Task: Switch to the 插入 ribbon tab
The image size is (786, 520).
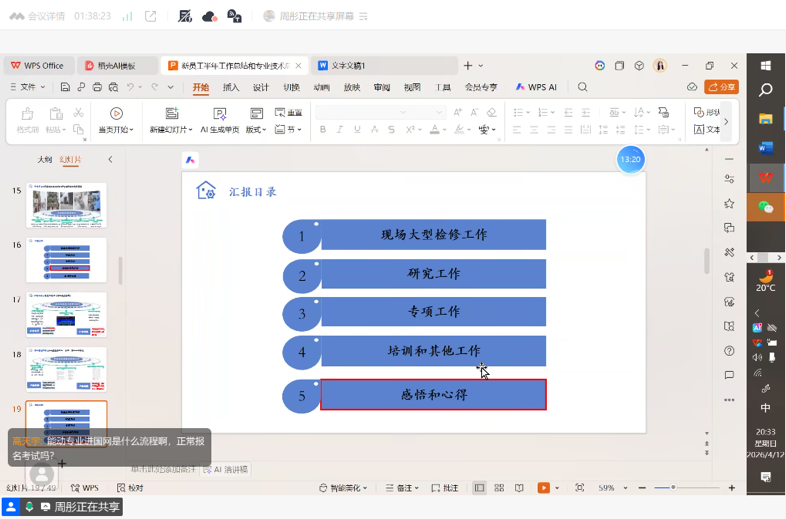Action: click(x=231, y=87)
